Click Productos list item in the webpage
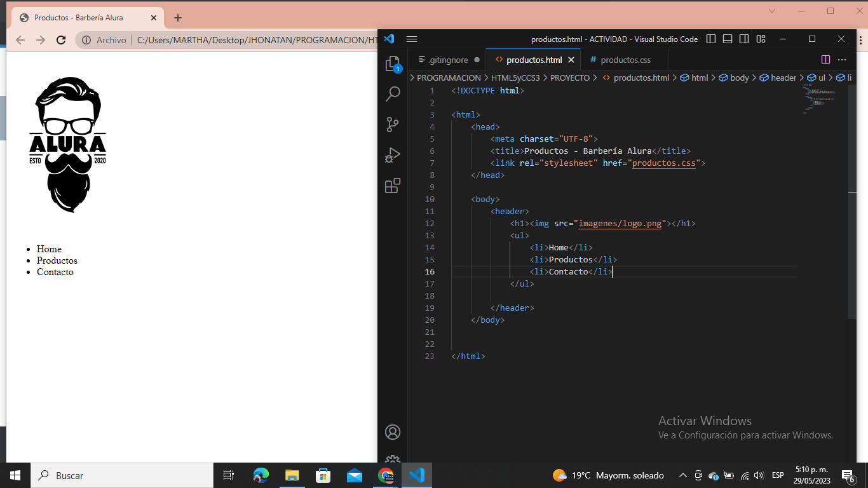The width and height of the screenshot is (868, 488). coord(57,261)
